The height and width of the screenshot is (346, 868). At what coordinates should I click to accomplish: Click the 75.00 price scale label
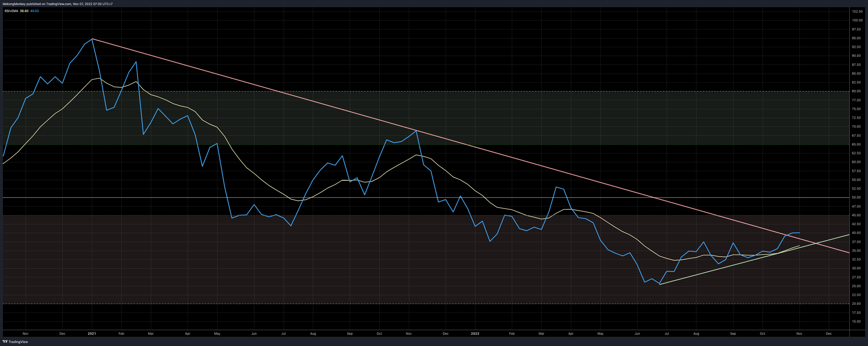pos(856,109)
